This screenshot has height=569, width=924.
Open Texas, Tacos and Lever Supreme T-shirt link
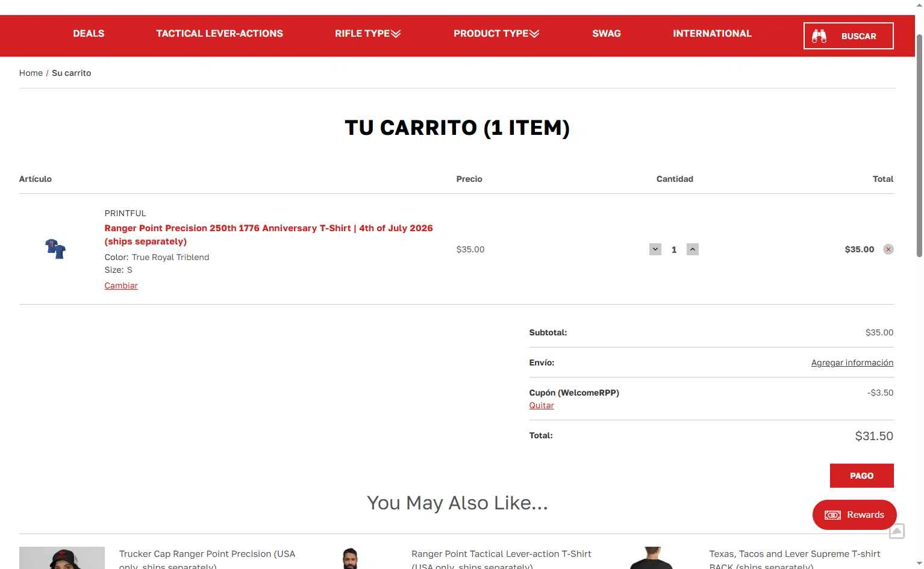794,559
